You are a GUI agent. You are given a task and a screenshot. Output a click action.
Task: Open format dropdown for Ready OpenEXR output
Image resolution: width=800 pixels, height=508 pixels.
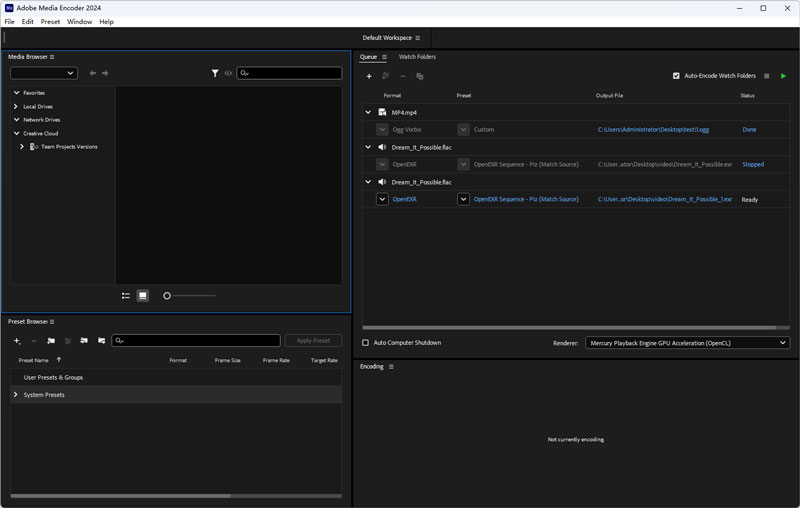coord(382,199)
